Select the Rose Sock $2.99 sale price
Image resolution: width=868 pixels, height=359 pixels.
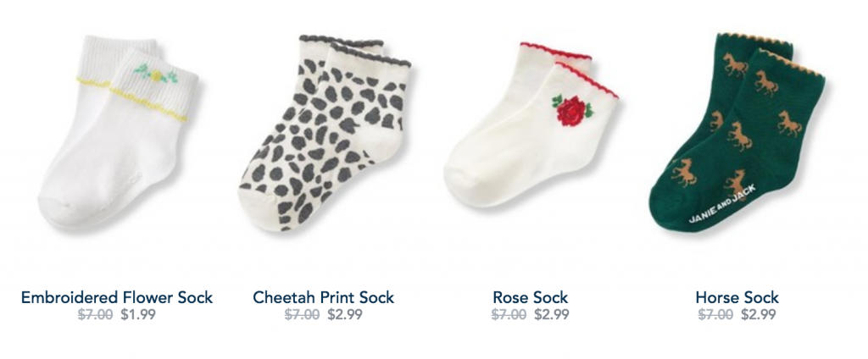tap(552, 315)
